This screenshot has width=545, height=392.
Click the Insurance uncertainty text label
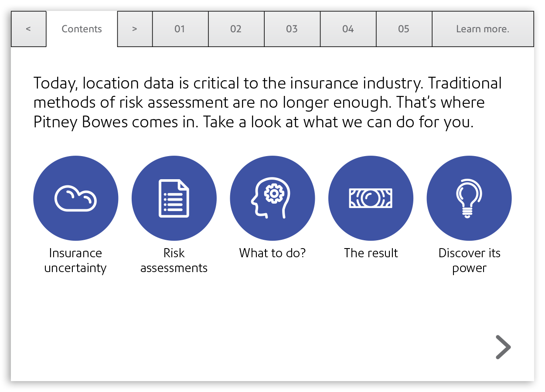pyautogui.click(x=75, y=260)
